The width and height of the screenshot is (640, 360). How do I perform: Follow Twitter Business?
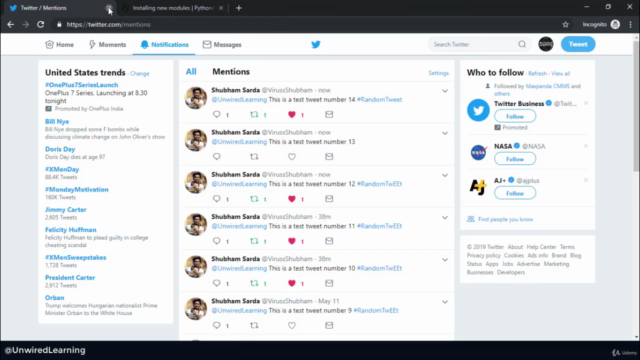[x=515, y=116]
